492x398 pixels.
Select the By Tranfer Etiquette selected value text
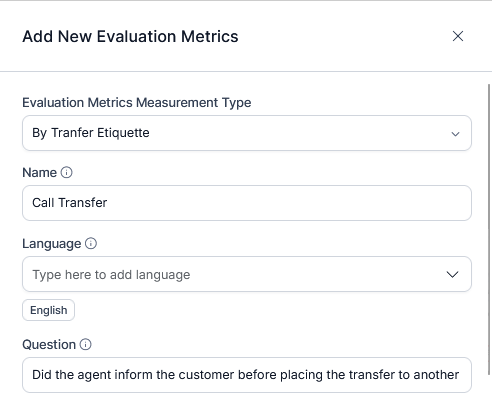(x=91, y=133)
